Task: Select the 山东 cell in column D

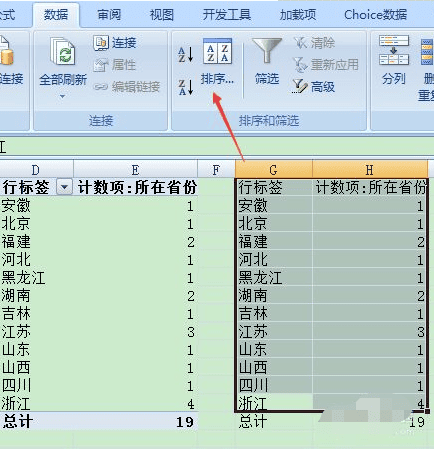Action: (37, 349)
